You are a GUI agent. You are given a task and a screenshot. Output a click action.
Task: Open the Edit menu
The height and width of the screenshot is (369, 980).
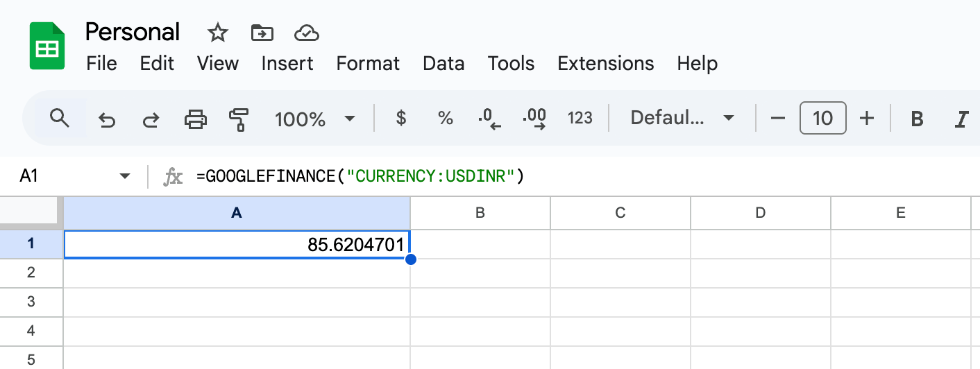tap(157, 64)
